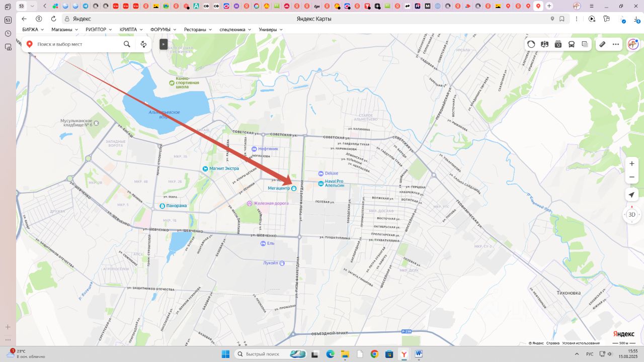Expand the ФОРУМЫ bookmarks folder
Screen dimensions: 644x362
(163, 30)
